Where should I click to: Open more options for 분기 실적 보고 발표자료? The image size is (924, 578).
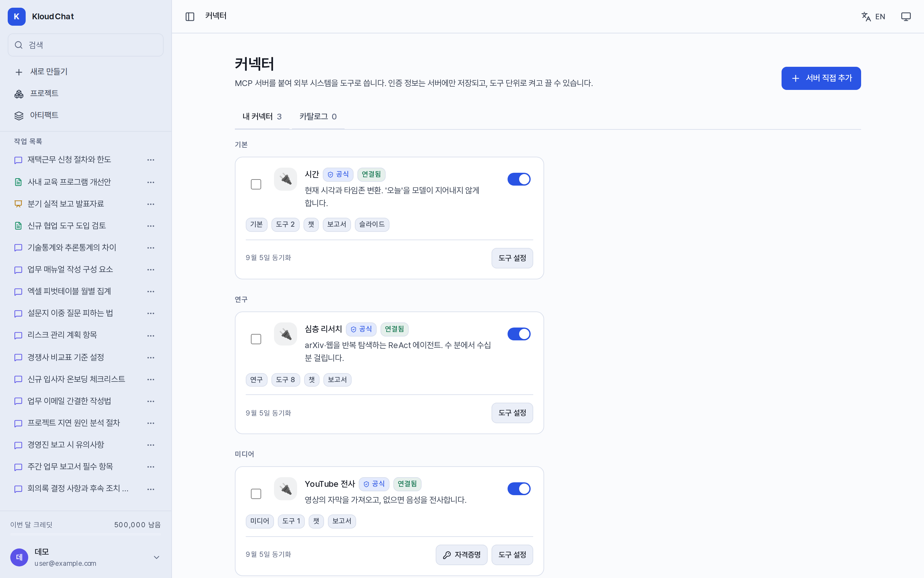coord(151,204)
